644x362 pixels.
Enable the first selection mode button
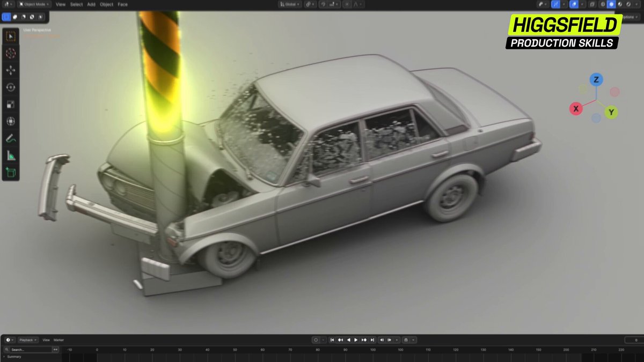pyautogui.click(x=6, y=17)
